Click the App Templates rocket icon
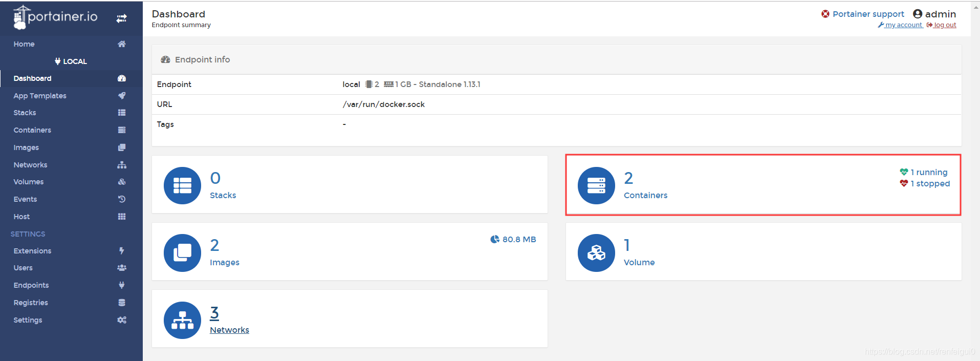 point(122,96)
